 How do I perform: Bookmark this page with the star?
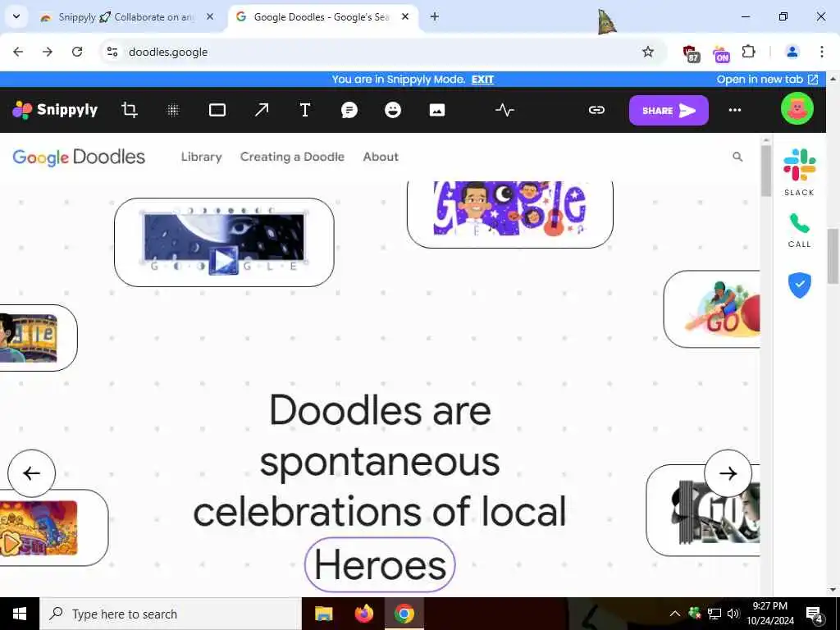pos(648,52)
